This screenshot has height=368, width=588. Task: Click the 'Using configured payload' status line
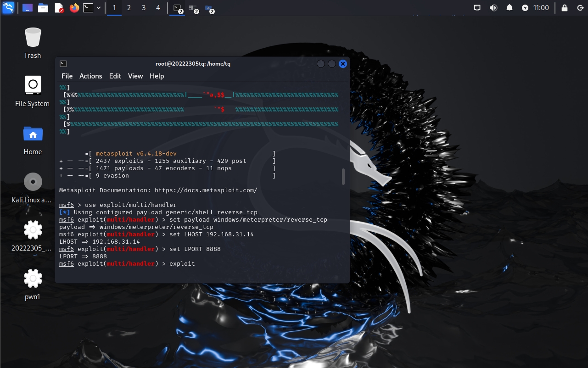pyautogui.click(x=158, y=212)
